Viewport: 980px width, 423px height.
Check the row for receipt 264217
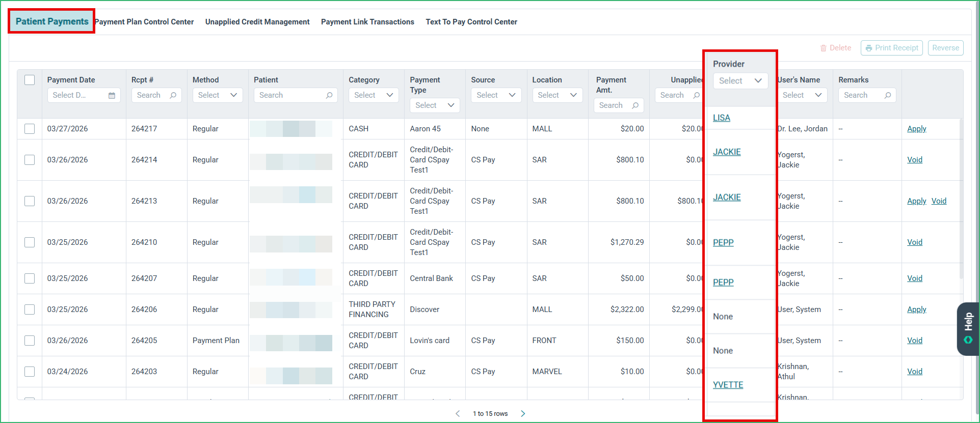tap(30, 129)
